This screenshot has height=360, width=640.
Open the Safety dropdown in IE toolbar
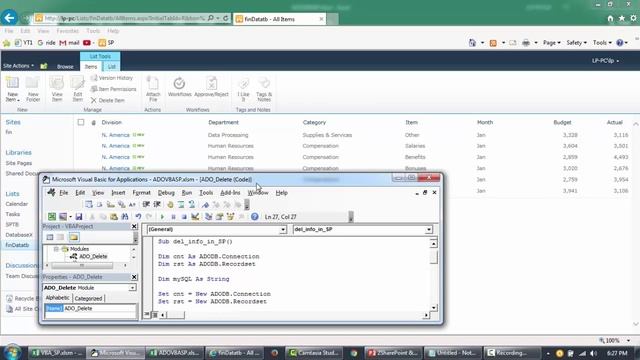tap(576, 42)
